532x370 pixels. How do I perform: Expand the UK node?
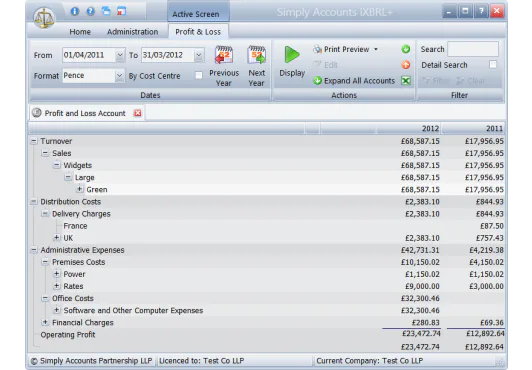tap(57, 238)
